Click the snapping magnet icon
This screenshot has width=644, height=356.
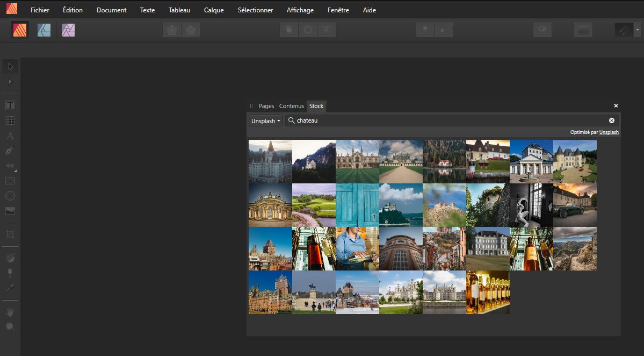(624, 30)
